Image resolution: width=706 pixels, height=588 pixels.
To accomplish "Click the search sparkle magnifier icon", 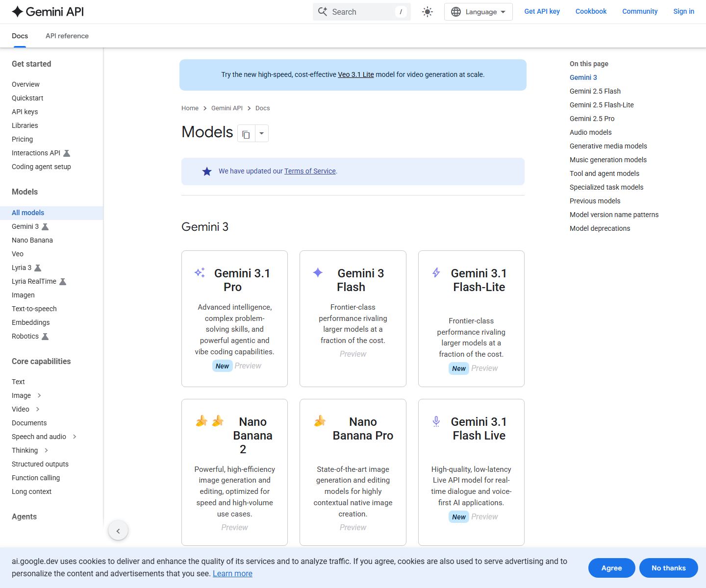I will (323, 12).
